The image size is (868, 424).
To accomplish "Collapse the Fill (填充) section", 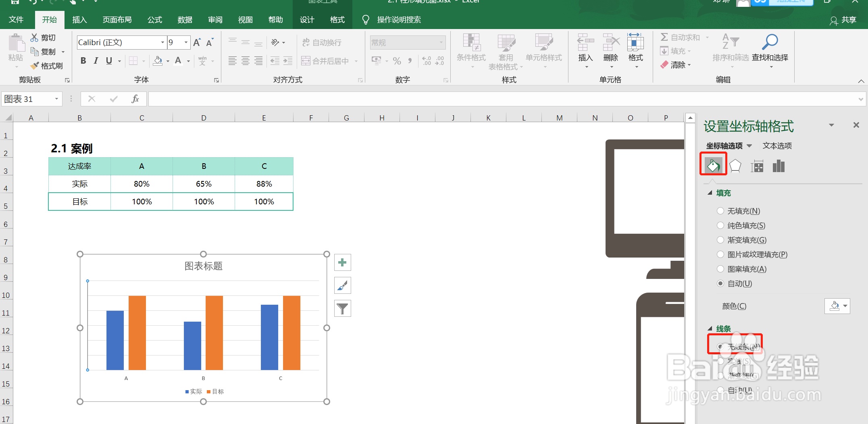I will [x=710, y=193].
